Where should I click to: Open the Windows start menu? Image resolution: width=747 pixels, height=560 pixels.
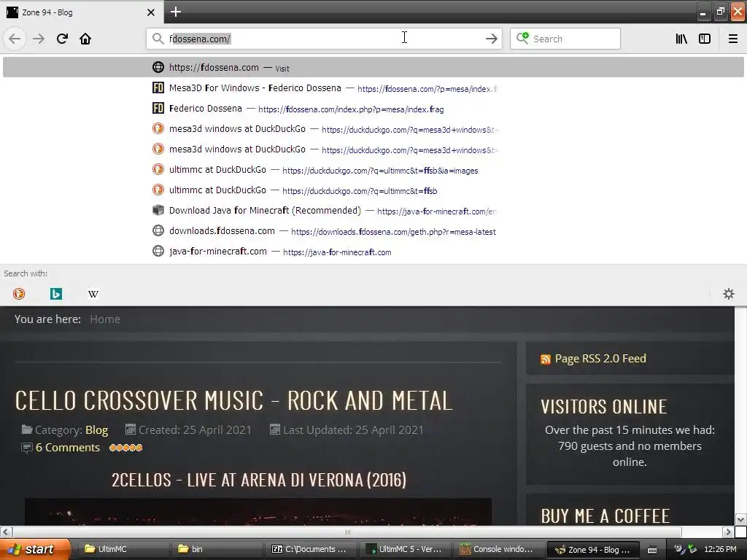click(x=35, y=550)
